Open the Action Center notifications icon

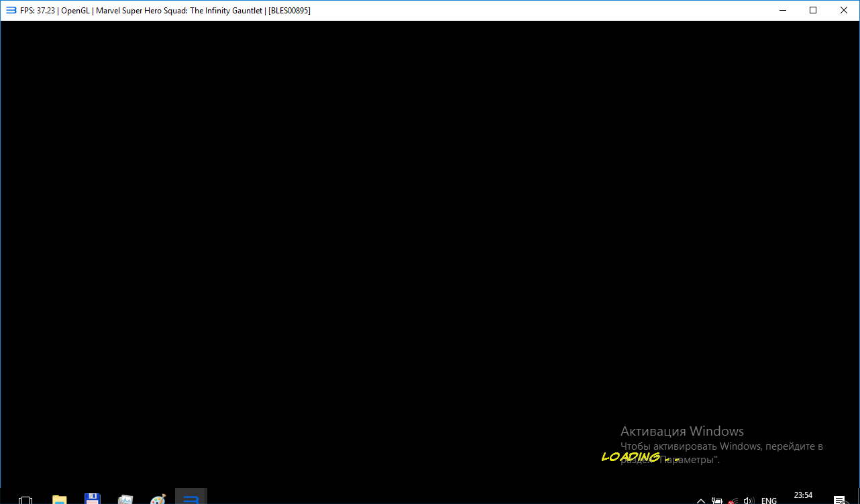(839, 500)
